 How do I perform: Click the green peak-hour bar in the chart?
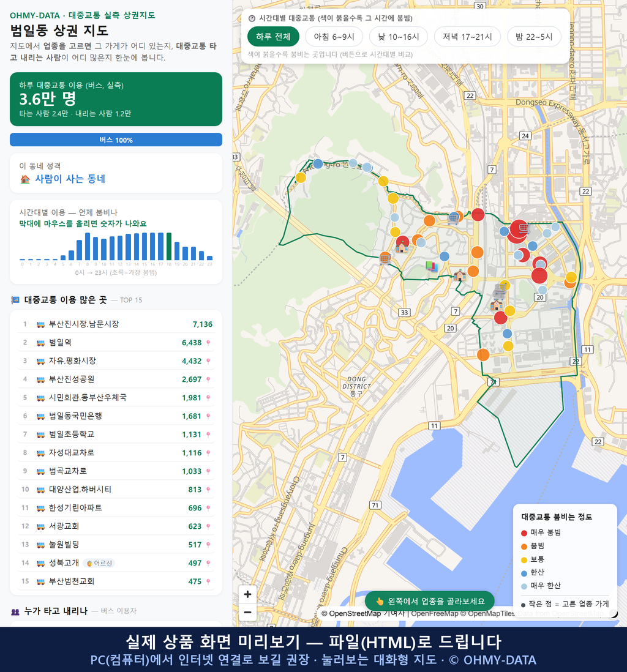pos(169,247)
